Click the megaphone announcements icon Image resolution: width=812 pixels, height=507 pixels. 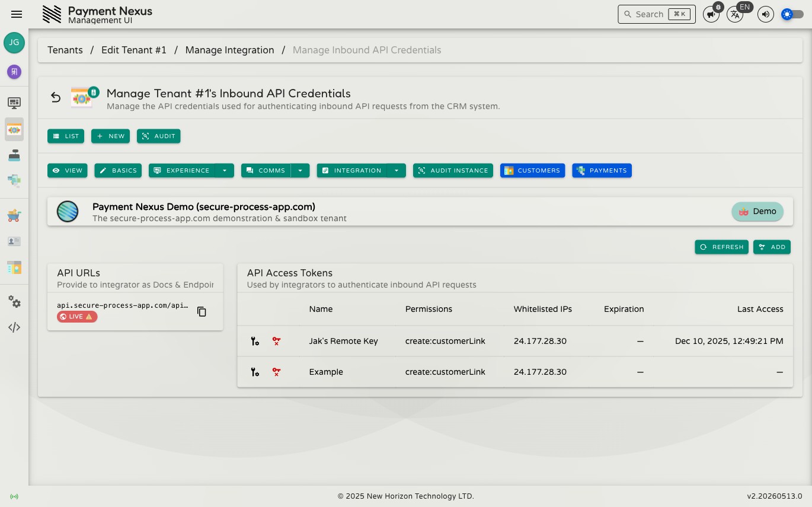(711, 14)
